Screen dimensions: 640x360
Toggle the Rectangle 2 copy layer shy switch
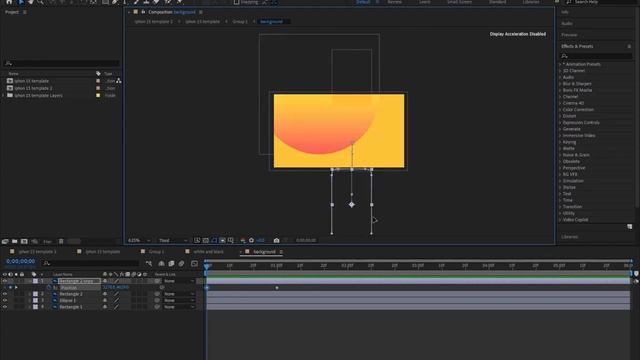click(x=105, y=281)
